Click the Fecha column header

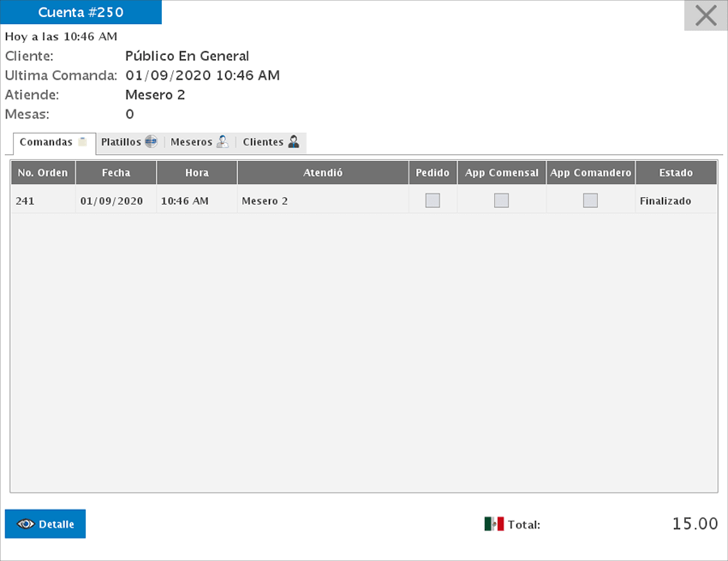pos(116,173)
